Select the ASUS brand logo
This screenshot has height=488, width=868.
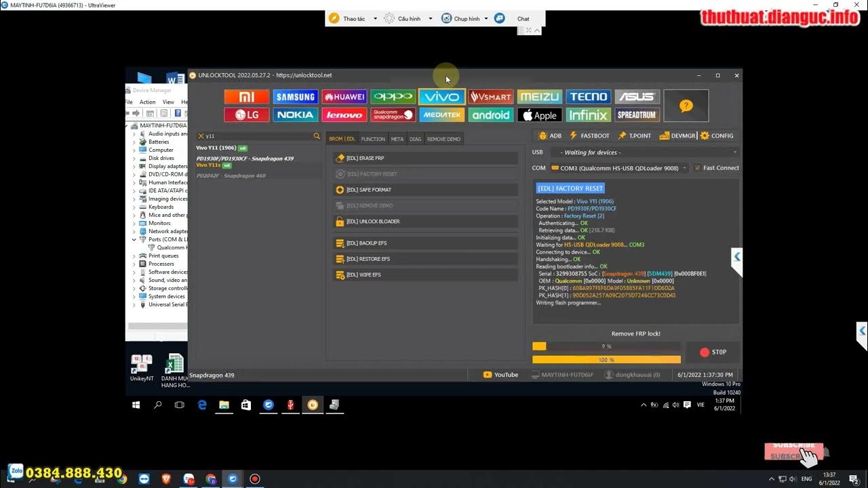coord(637,97)
